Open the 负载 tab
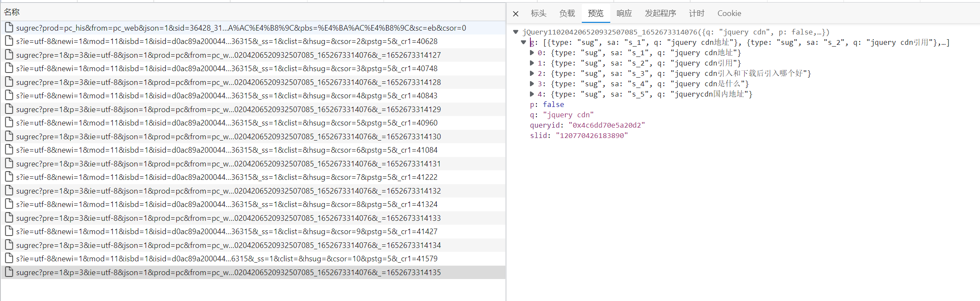The image size is (980, 301). tap(567, 13)
